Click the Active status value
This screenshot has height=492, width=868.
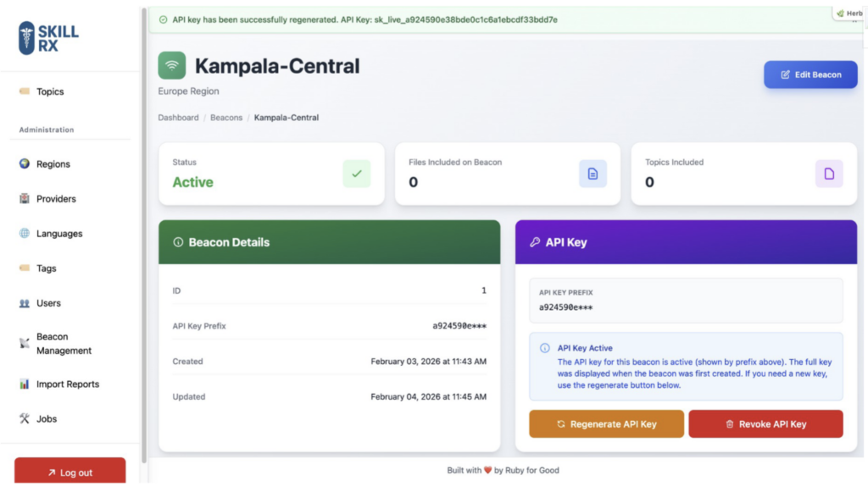[x=192, y=182]
